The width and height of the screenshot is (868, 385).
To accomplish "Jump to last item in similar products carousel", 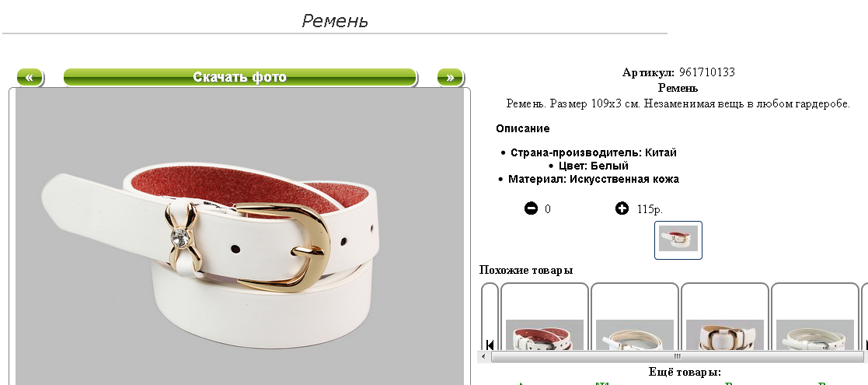I will point(865,345).
